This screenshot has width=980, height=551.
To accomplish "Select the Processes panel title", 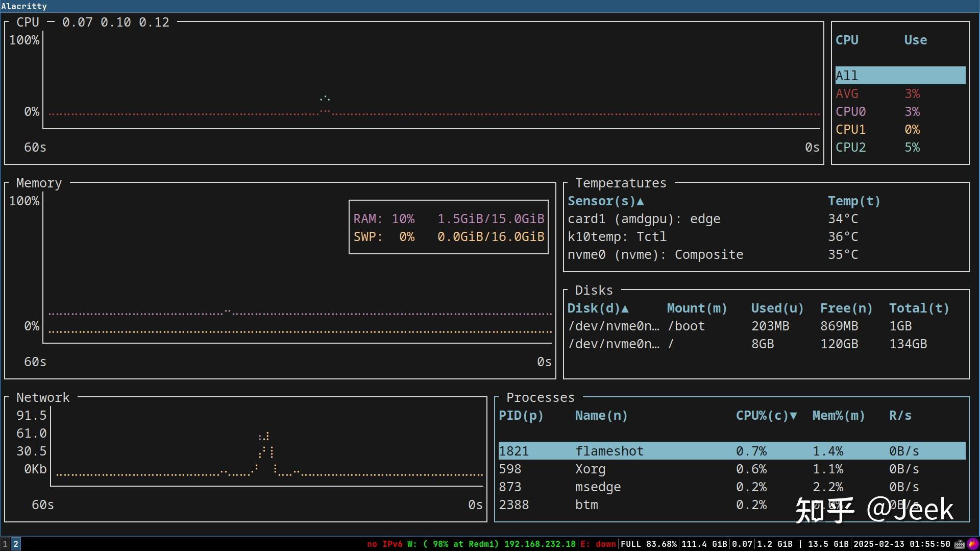I will pos(540,397).
